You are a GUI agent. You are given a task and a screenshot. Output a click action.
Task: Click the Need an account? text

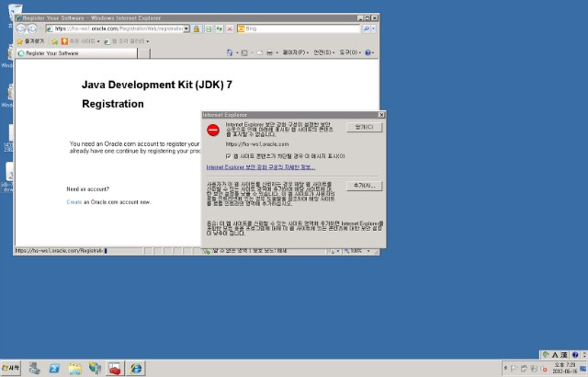tap(88, 189)
